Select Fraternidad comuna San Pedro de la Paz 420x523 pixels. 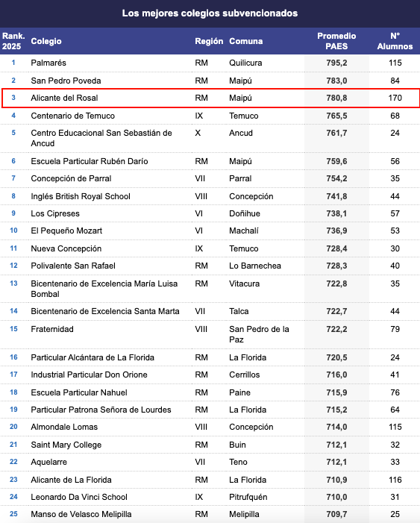[259, 334]
